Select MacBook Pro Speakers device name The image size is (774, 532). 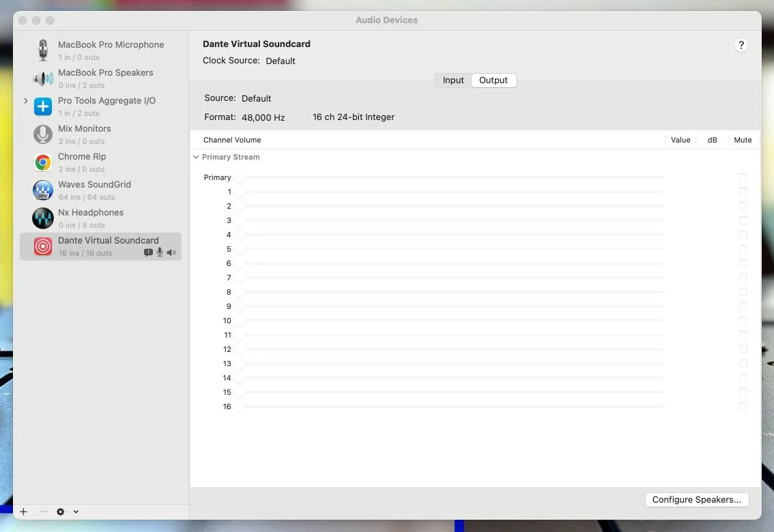tap(106, 72)
